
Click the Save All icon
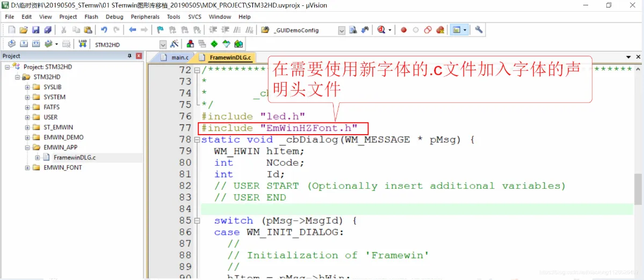[48, 30]
